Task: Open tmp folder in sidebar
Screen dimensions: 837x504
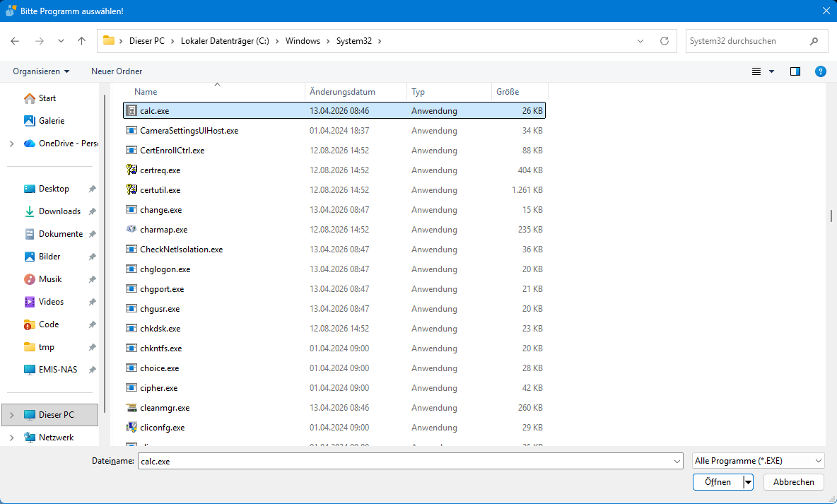Action: pos(47,347)
